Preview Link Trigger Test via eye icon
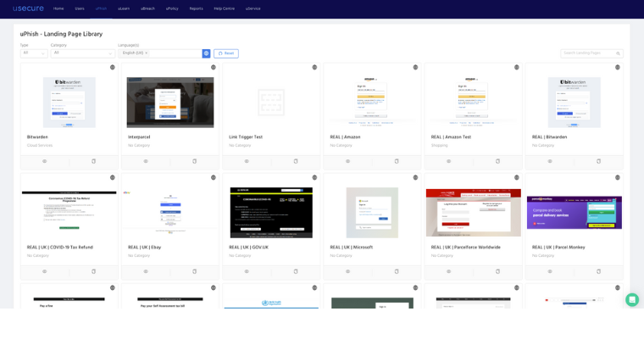This screenshot has height=356, width=644. pyautogui.click(x=247, y=161)
